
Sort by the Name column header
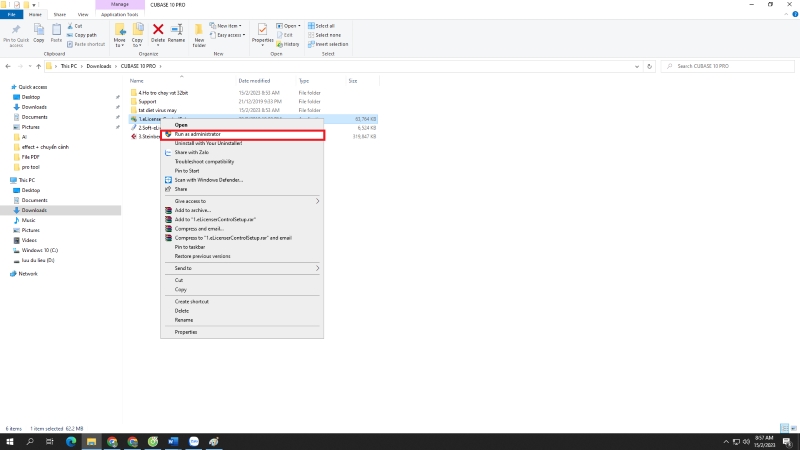click(136, 81)
